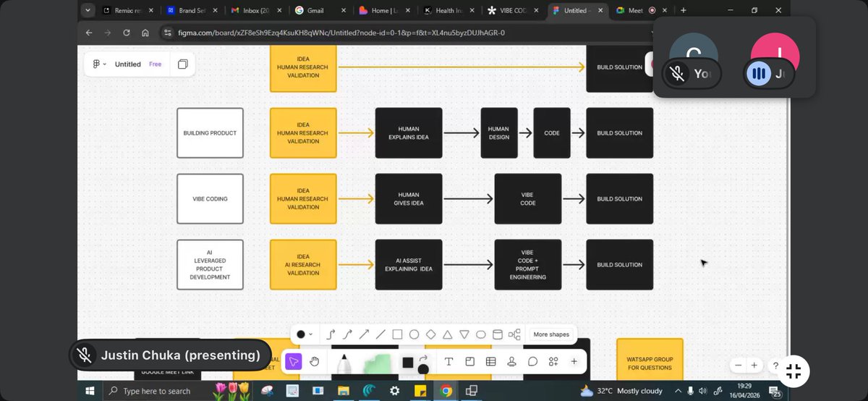Click the figma.com address bar
The width and height of the screenshot is (868, 401).
click(405, 33)
